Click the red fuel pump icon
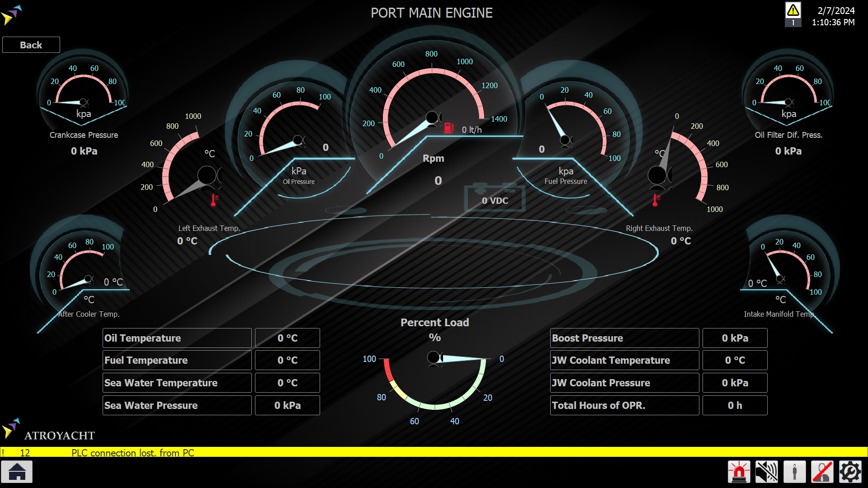 [x=448, y=128]
